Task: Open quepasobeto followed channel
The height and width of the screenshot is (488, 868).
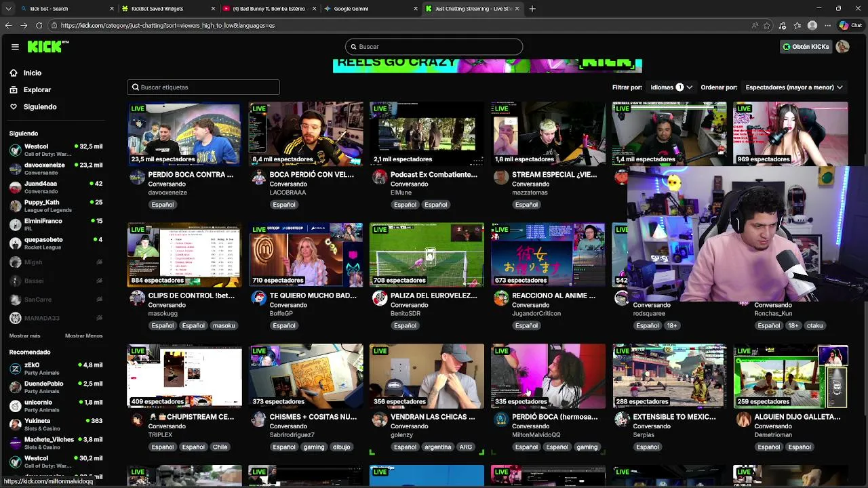Action: (56, 243)
